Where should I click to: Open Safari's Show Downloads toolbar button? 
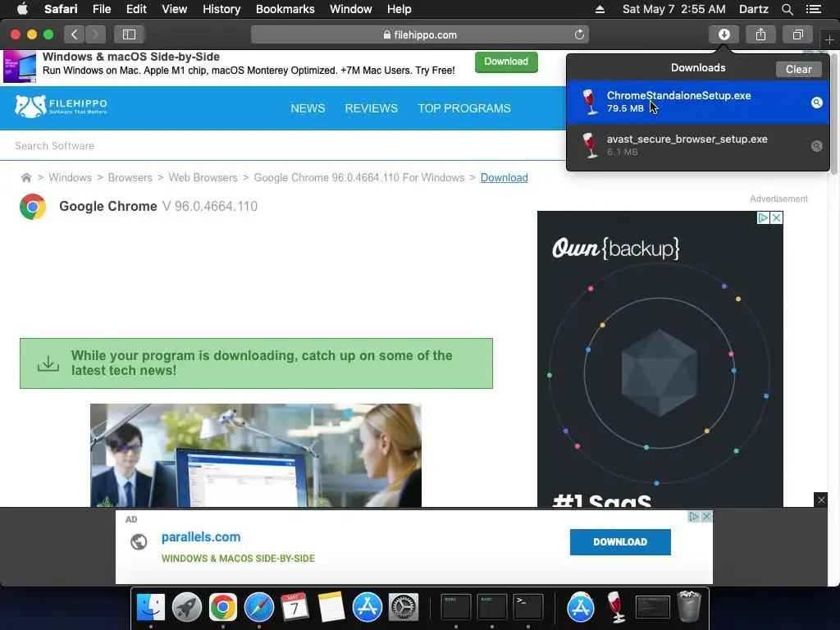(x=724, y=34)
